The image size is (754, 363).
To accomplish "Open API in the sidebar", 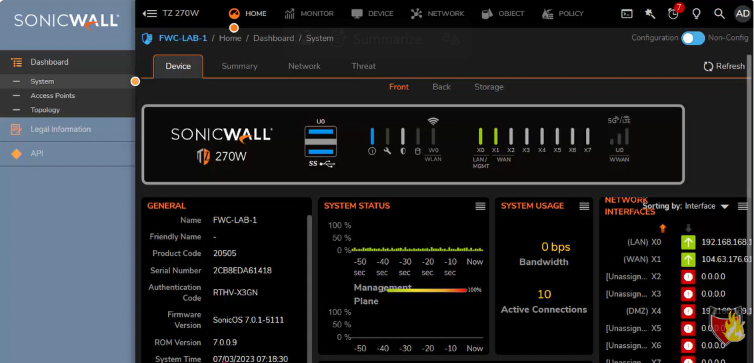I will coord(67,154).
